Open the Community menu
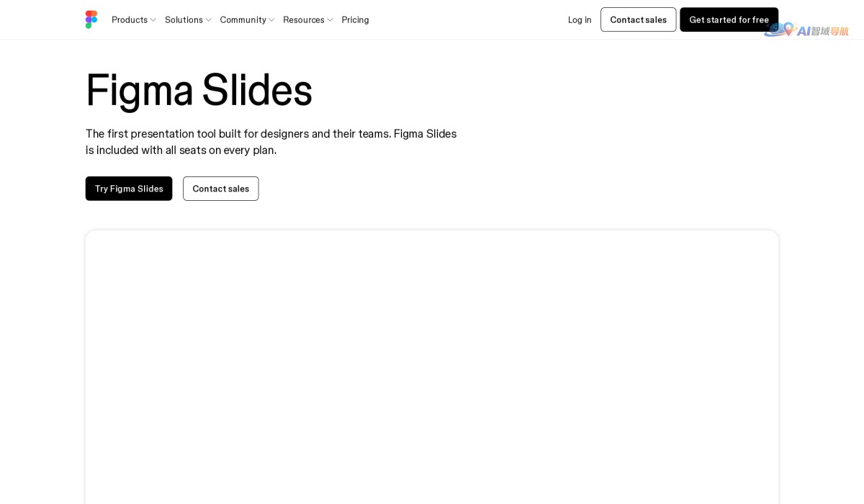 click(x=243, y=19)
